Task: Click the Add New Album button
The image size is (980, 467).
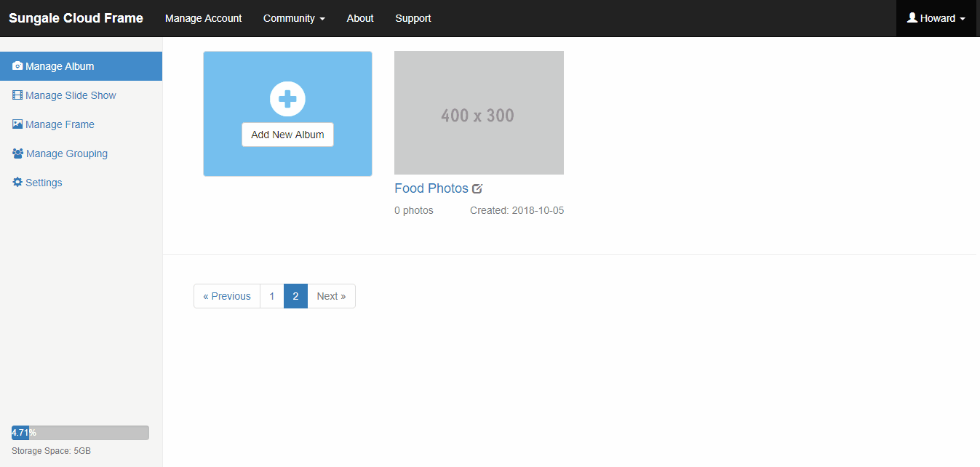Action: pyautogui.click(x=287, y=134)
